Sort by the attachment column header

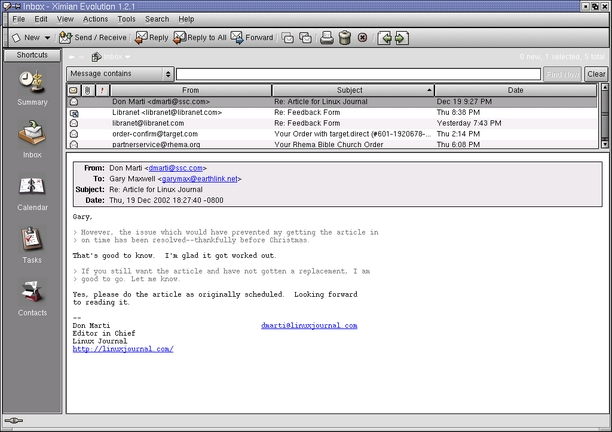click(87, 90)
